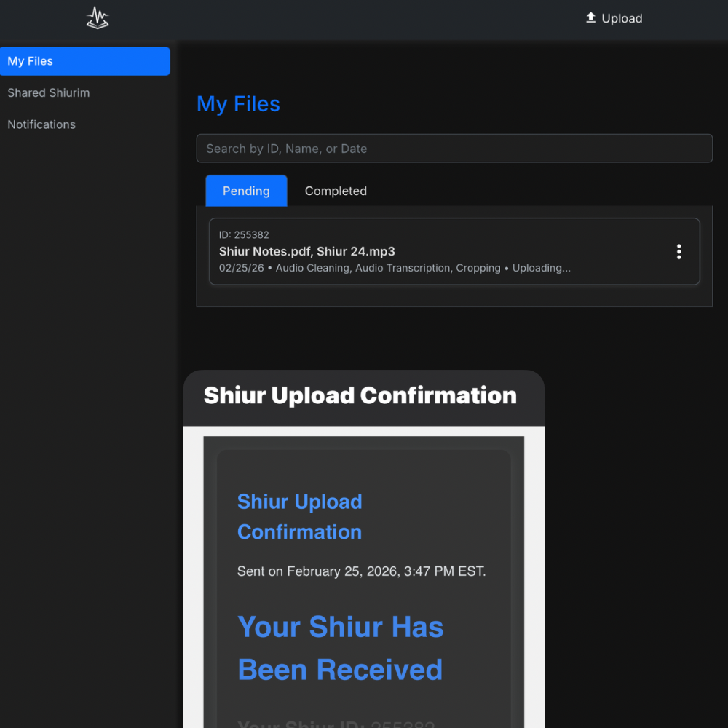Open My Files in the sidebar
Viewport: 728px width, 728px height.
(x=85, y=61)
